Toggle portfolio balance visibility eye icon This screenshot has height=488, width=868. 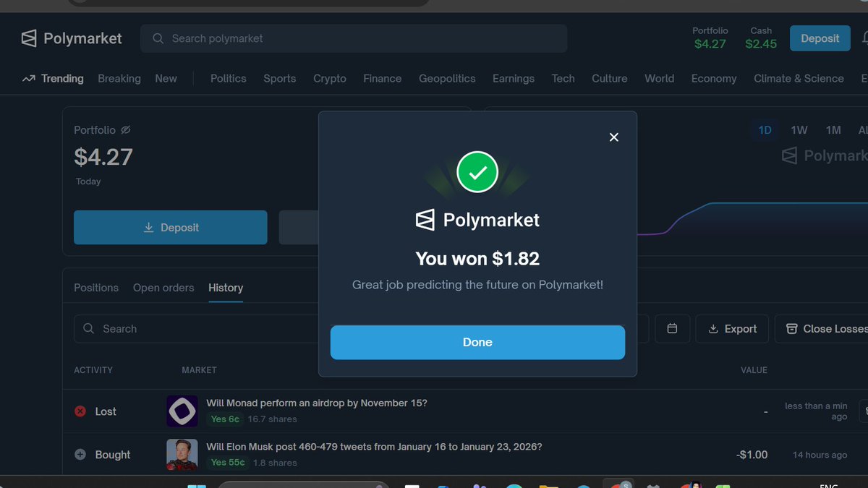[125, 130]
